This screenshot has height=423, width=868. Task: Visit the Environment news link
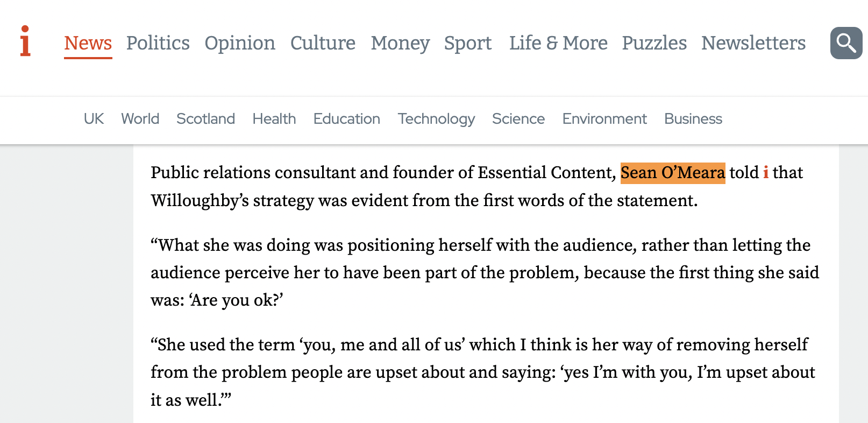(x=604, y=119)
